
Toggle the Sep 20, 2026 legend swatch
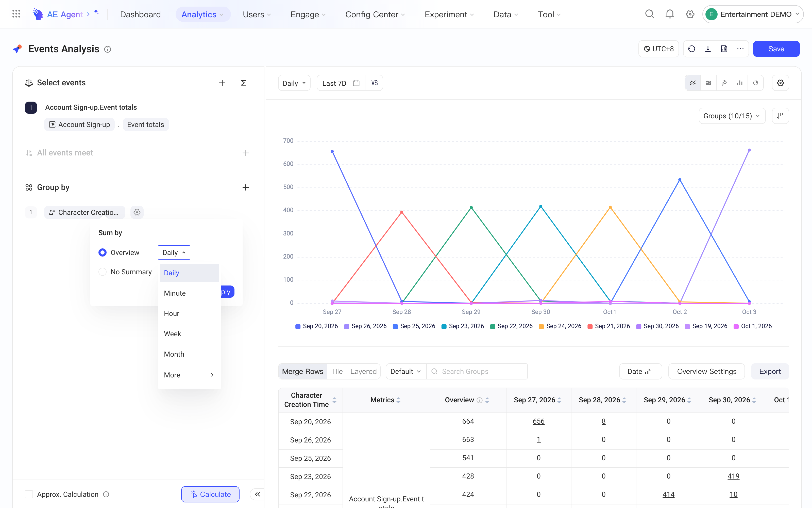point(298,326)
